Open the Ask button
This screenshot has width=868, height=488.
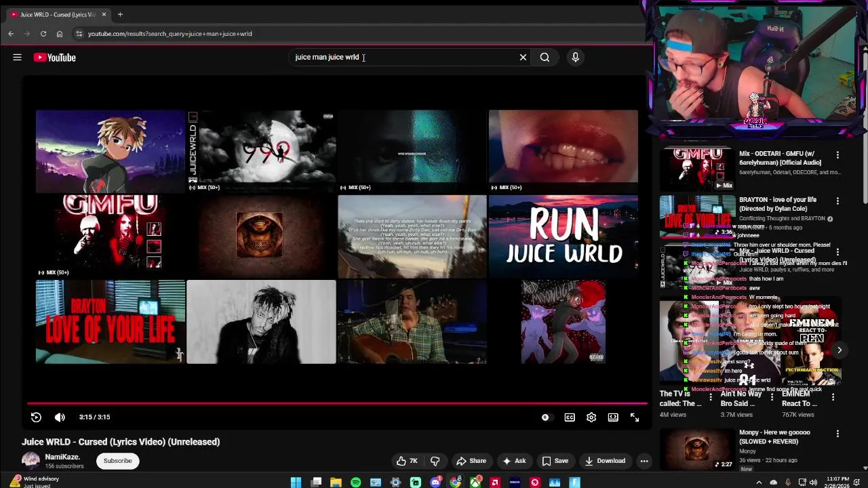513,461
